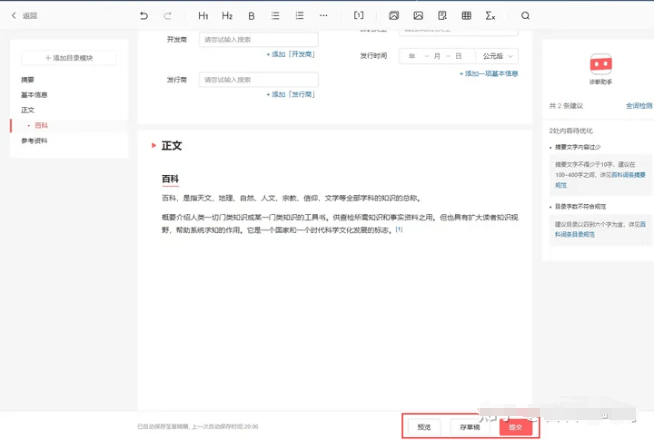662x444 pixels.
Task: Focus the 开发商 search input
Action: pyautogui.click(x=259, y=39)
